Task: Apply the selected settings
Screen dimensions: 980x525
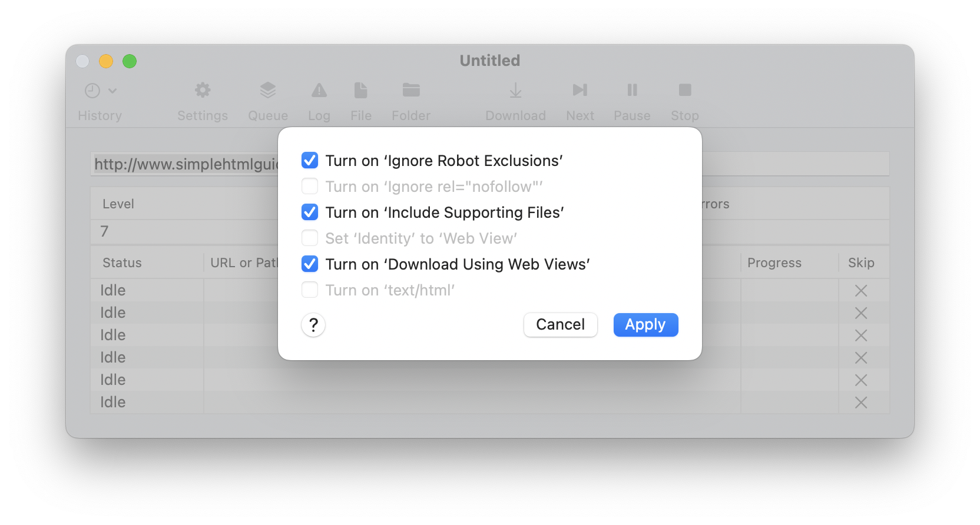Action: coord(645,324)
